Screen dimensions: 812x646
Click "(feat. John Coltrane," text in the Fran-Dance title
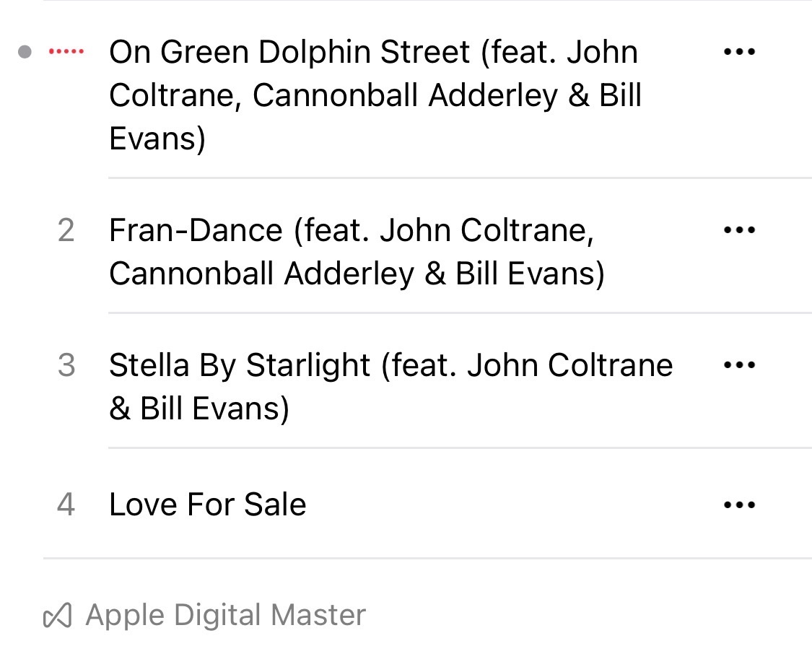(444, 230)
